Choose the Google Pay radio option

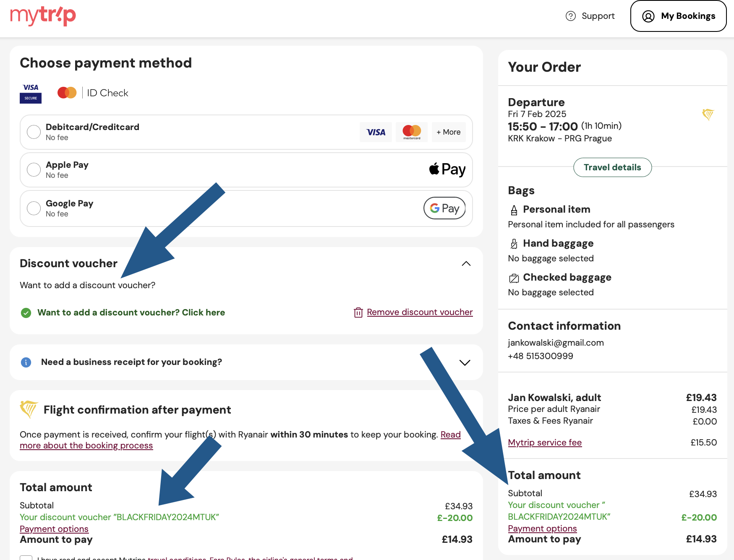pyautogui.click(x=34, y=208)
